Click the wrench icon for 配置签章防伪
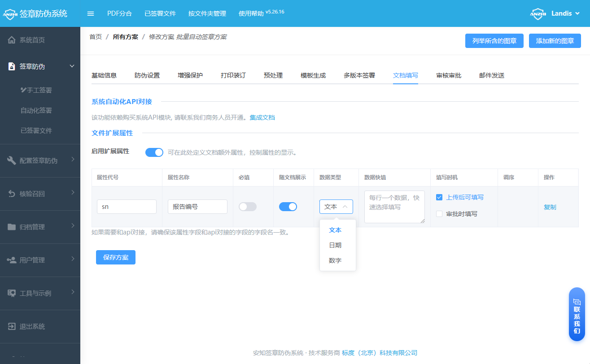This screenshot has height=364, width=590. point(12,160)
